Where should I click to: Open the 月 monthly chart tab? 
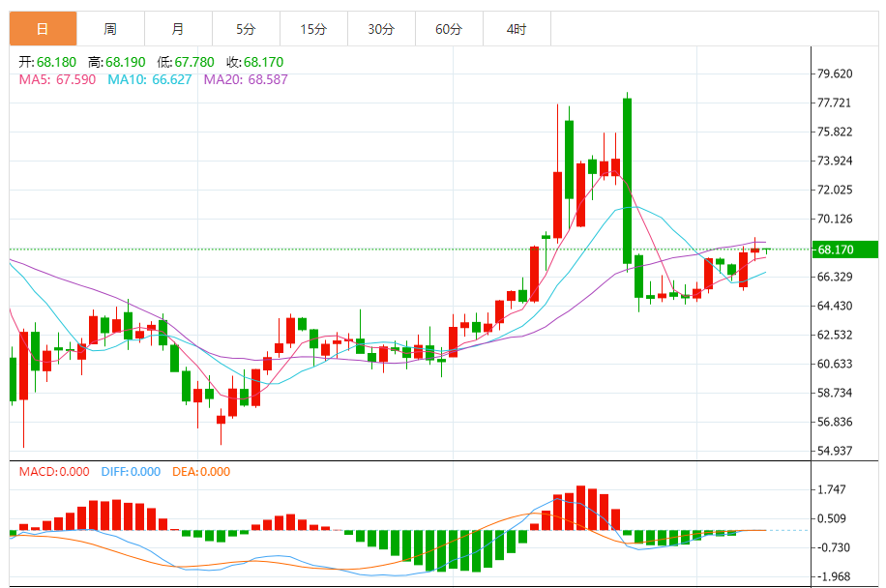point(179,29)
